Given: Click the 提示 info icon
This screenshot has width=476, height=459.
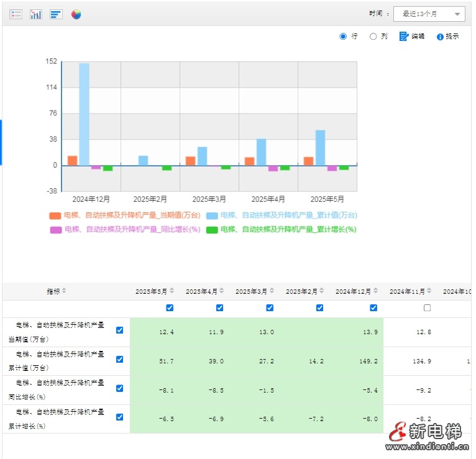Looking at the screenshot, I should [x=440, y=37].
